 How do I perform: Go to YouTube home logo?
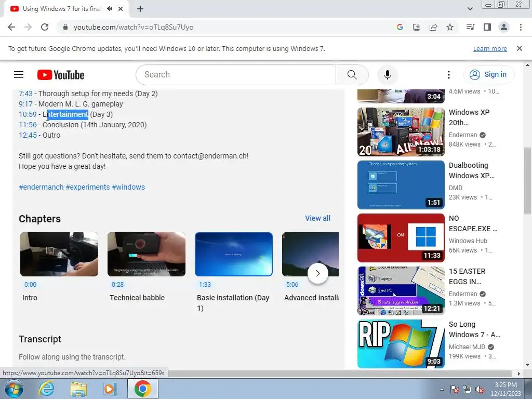click(x=61, y=75)
